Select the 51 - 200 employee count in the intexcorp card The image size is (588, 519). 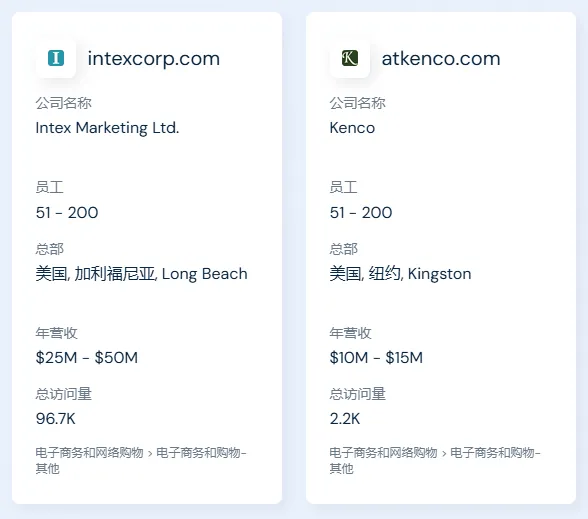(67, 213)
